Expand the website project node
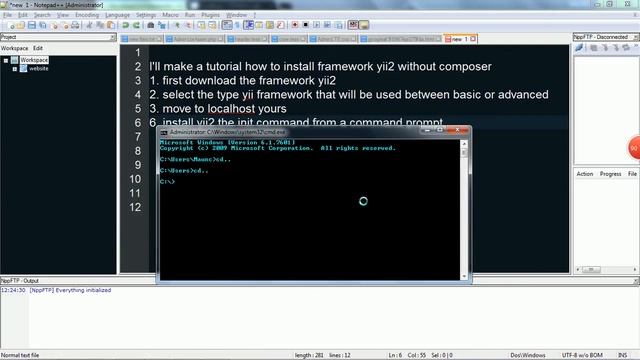Viewport: 640px width, 360px height. click(x=15, y=69)
